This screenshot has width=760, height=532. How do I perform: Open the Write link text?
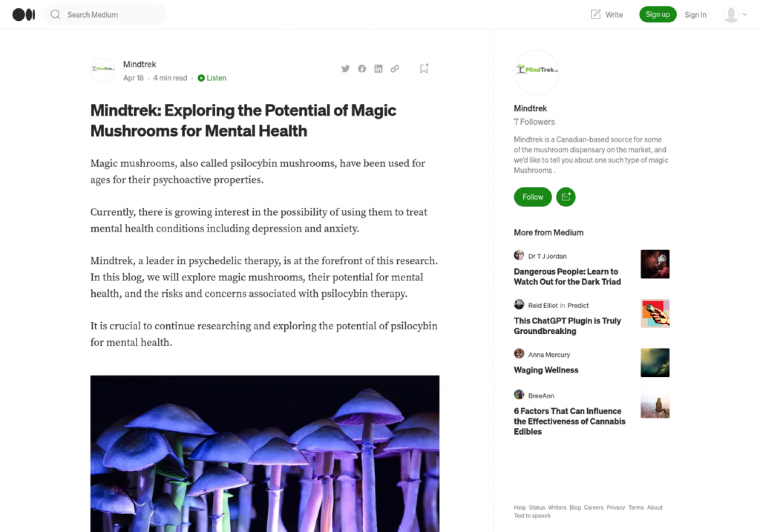point(614,15)
